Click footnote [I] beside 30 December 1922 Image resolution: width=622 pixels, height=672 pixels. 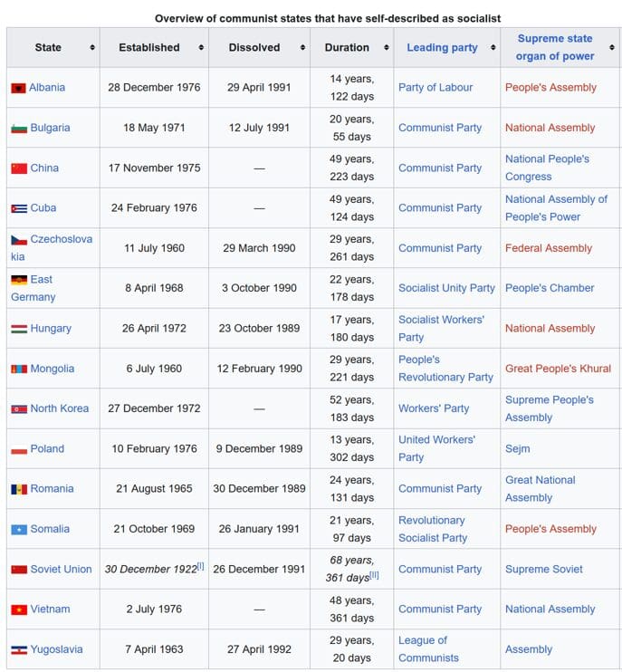tap(201, 566)
